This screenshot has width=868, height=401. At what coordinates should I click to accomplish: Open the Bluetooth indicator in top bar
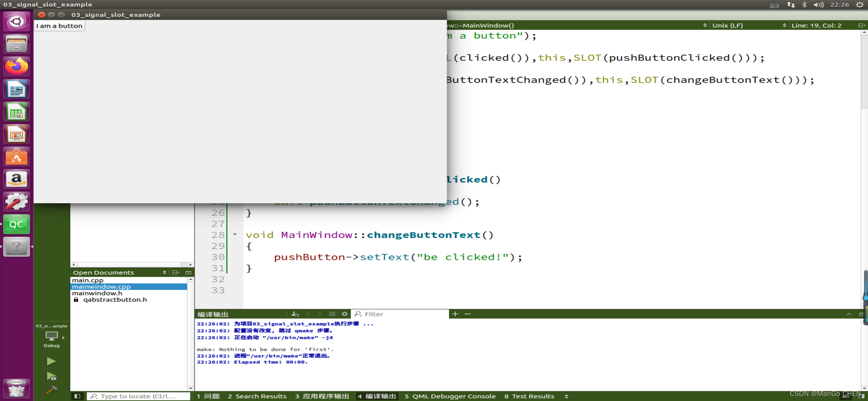click(805, 5)
